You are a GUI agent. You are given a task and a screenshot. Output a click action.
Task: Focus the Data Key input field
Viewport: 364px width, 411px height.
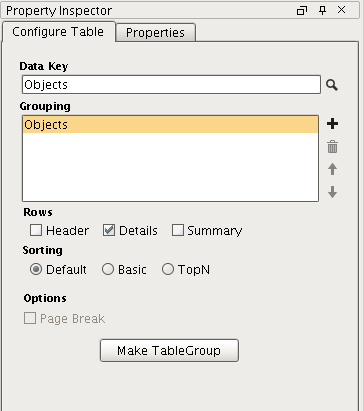click(171, 85)
